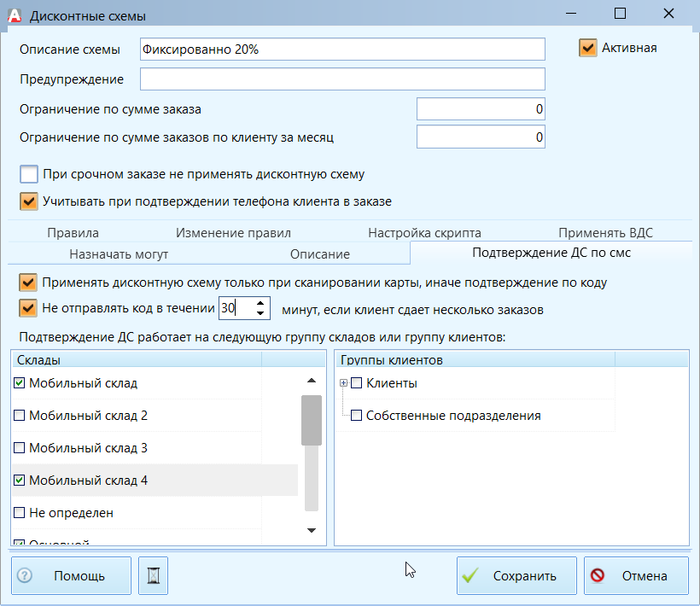This screenshot has height=606, width=700.
Task: Open the Правила tab
Action: pyautogui.click(x=73, y=232)
